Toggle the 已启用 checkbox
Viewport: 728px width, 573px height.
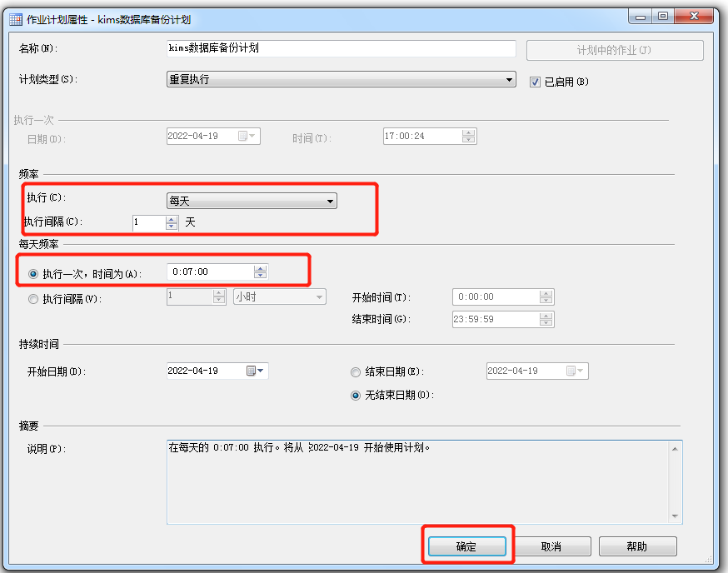click(535, 82)
